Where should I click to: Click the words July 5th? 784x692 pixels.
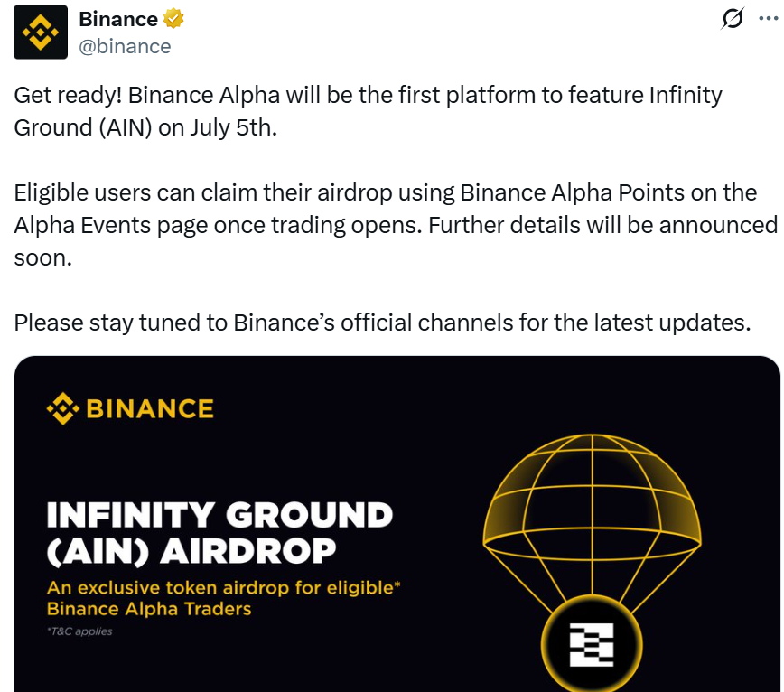point(233,127)
